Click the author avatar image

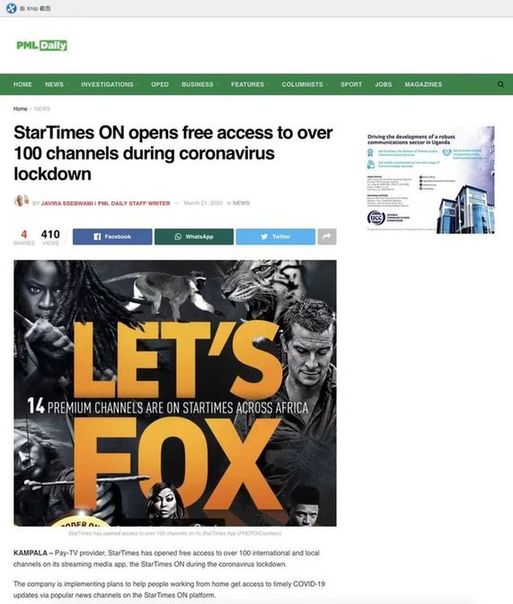[x=22, y=201]
